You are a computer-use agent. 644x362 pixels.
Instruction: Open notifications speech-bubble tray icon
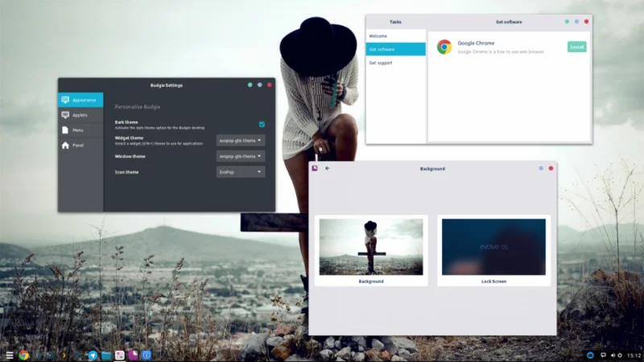tap(603, 356)
